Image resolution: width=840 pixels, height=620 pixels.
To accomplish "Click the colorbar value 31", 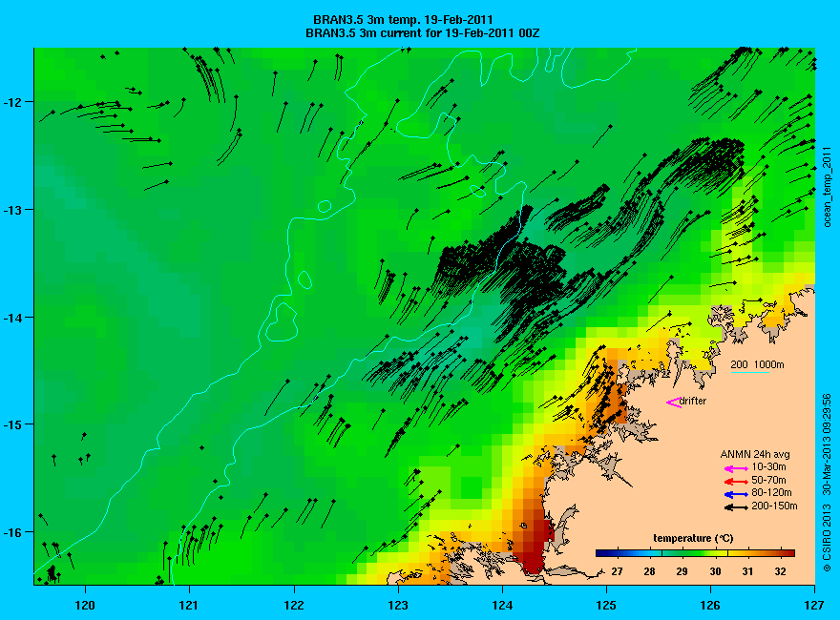I will pos(747,571).
